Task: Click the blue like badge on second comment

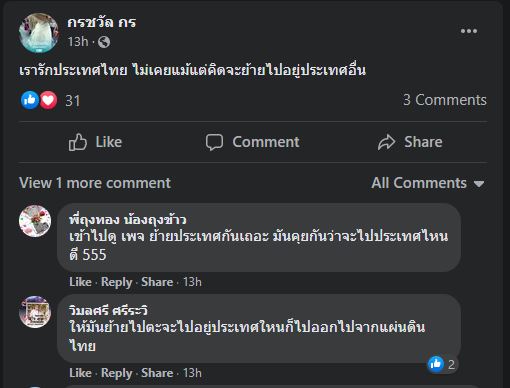Action: (x=436, y=364)
